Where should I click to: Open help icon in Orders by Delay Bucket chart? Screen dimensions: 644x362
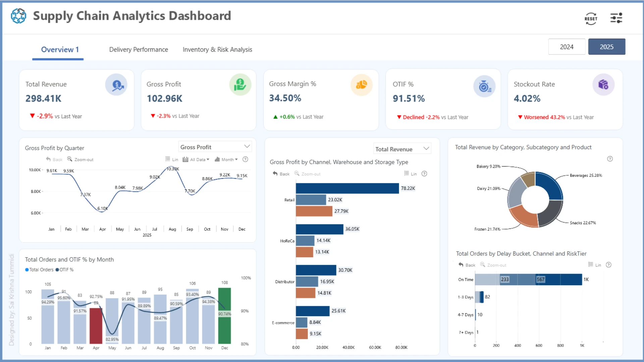point(608,265)
